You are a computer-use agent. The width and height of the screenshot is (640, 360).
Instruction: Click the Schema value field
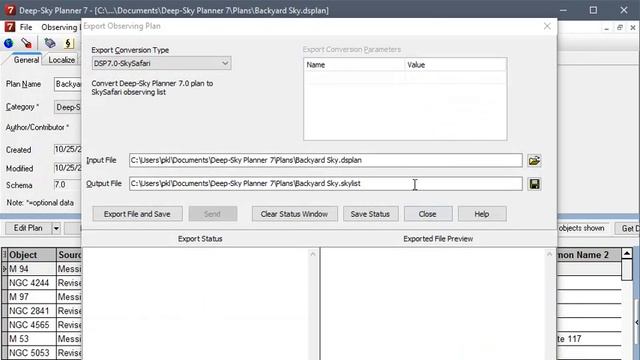point(68,185)
